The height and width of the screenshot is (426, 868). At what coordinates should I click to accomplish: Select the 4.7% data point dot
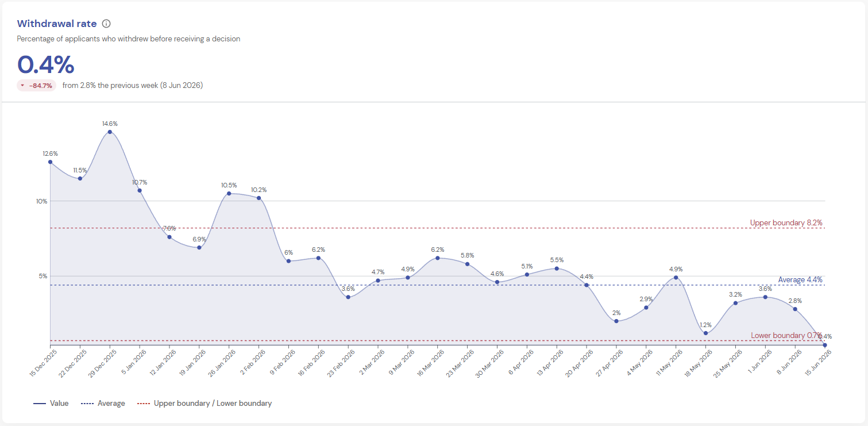coord(378,281)
